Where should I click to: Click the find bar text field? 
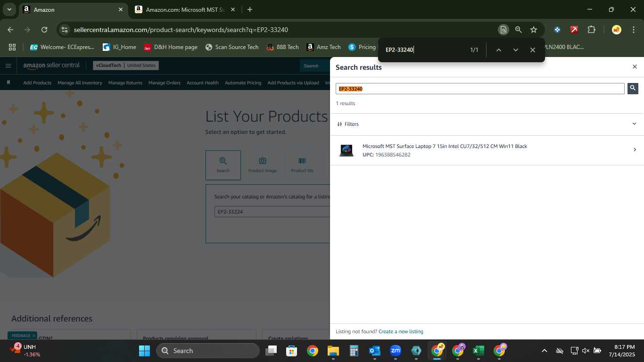(x=424, y=50)
